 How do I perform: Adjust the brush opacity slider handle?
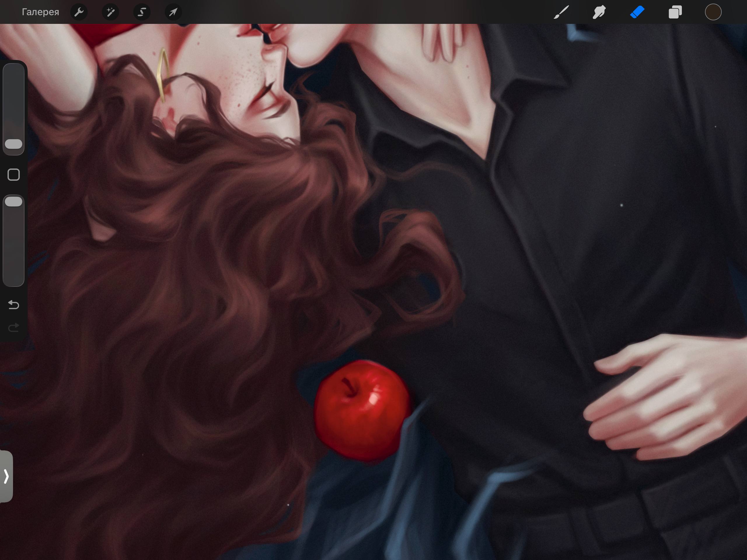[x=13, y=202]
